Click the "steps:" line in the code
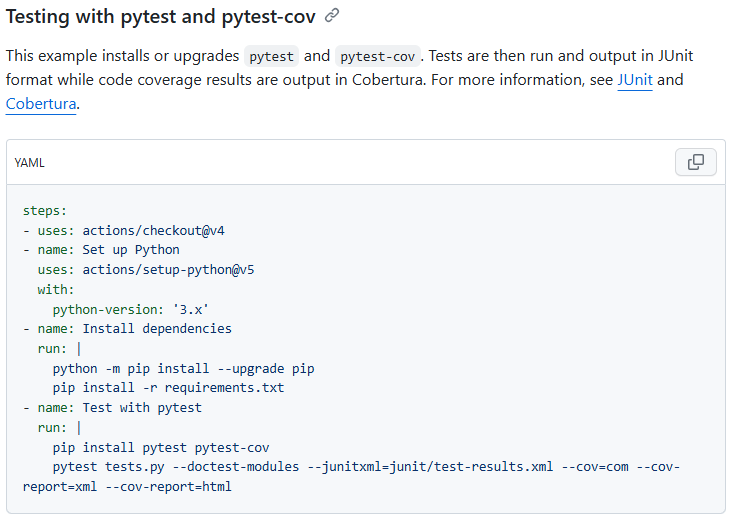 click(45, 211)
